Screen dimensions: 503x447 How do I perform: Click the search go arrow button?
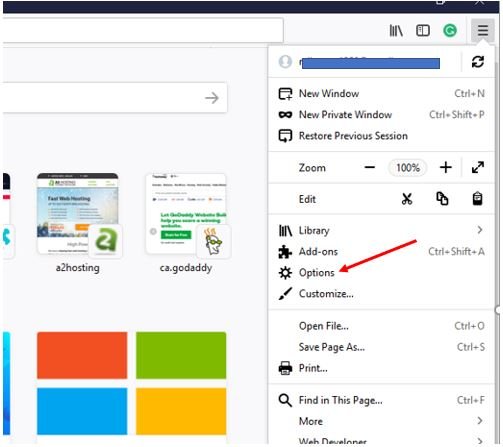point(212,98)
